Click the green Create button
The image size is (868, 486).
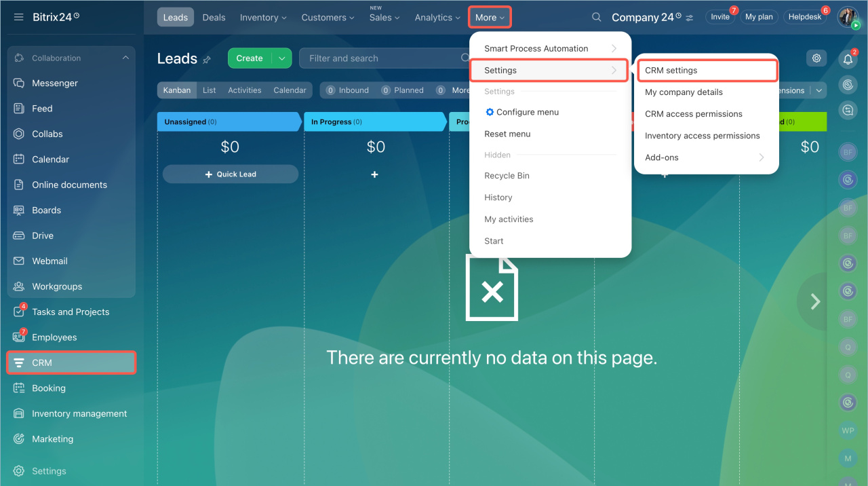250,58
